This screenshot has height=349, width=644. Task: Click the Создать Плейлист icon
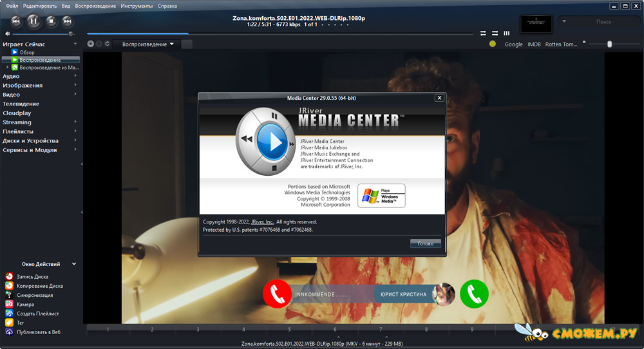pos(9,314)
